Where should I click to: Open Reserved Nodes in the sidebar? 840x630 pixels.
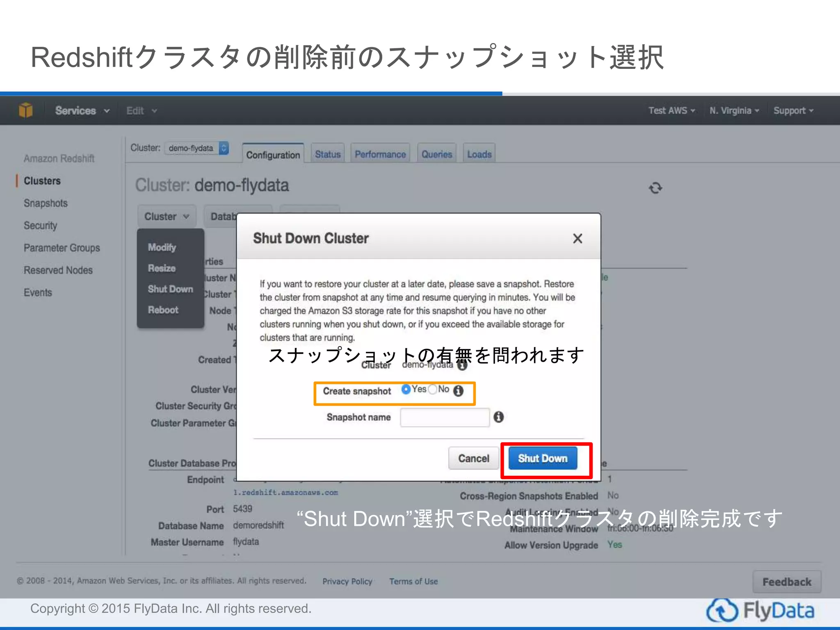pos(58,270)
